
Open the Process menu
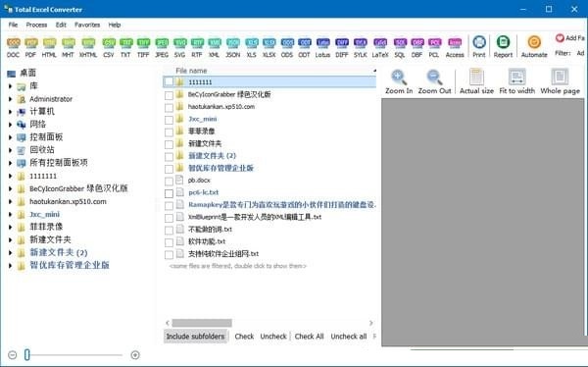point(36,25)
